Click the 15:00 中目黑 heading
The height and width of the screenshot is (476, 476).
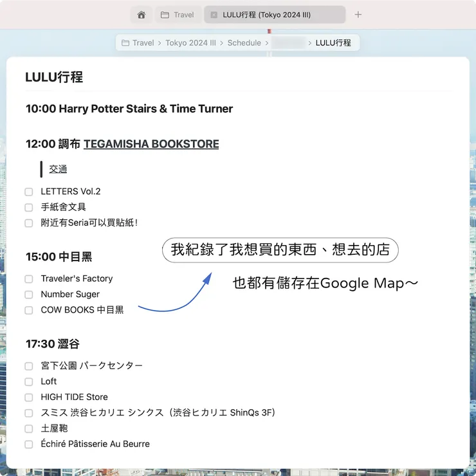(59, 257)
